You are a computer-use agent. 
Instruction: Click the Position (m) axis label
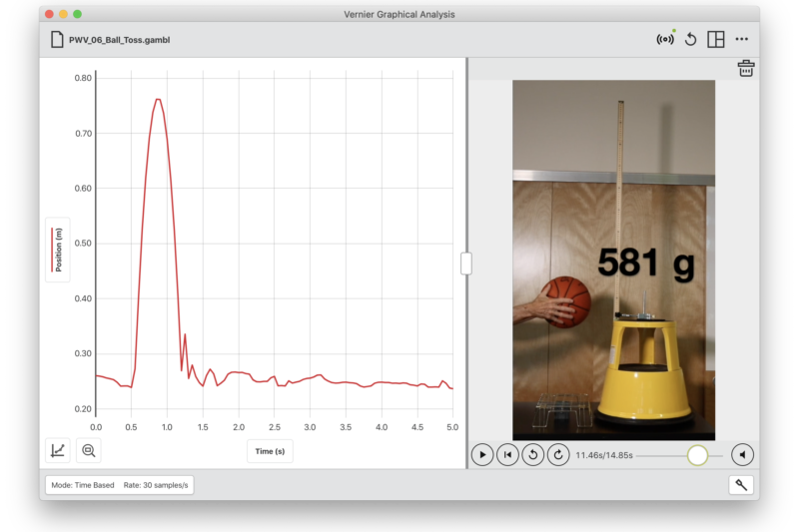[58, 250]
